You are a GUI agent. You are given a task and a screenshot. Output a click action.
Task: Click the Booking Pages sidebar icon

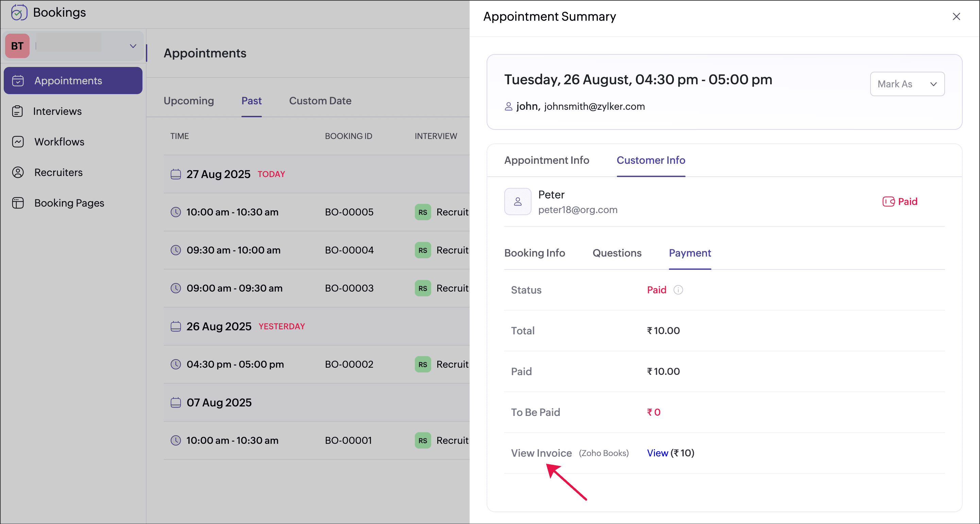click(17, 203)
